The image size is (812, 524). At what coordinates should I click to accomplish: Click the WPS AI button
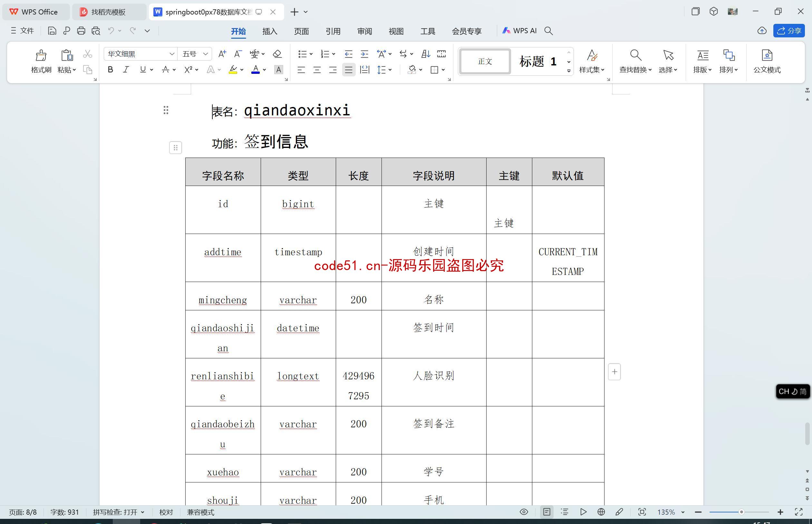(x=519, y=31)
